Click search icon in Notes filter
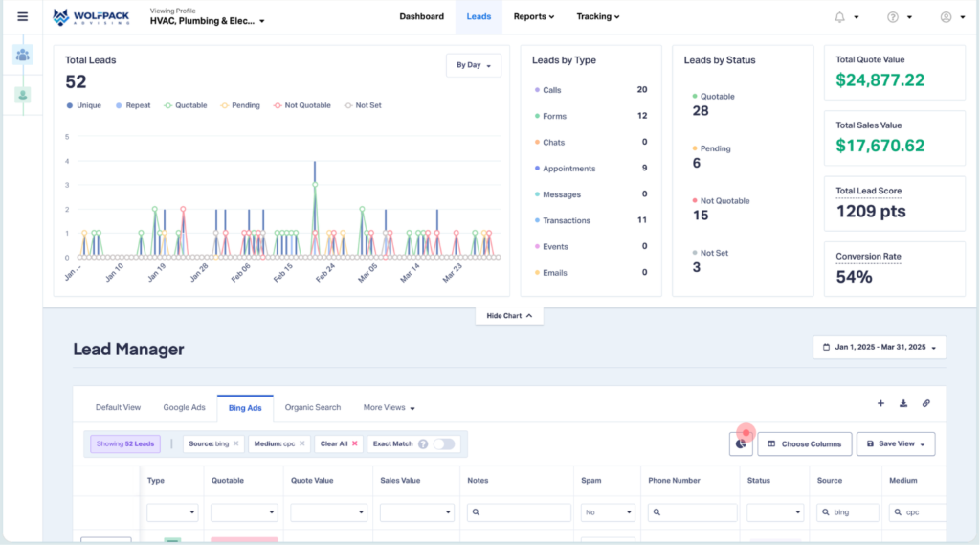Image resolution: width=980 pixels, height=545 pixels. tap(476, 511)
